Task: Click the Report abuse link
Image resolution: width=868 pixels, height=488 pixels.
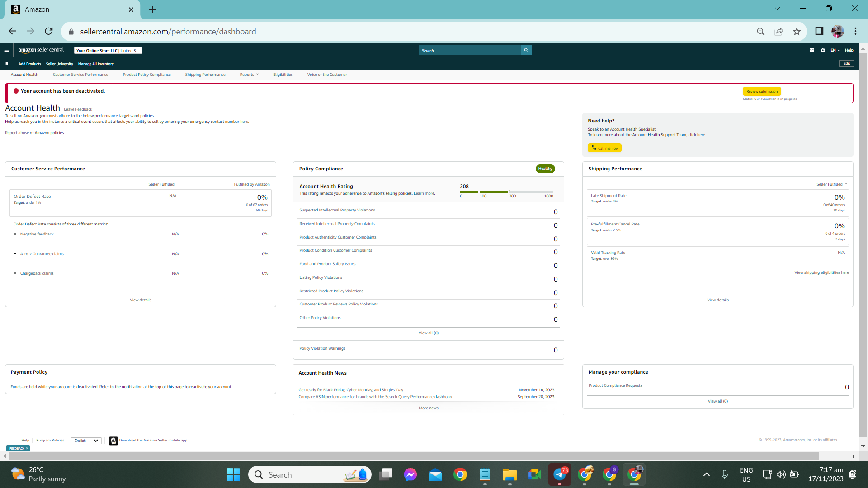Action: (17, 133)
